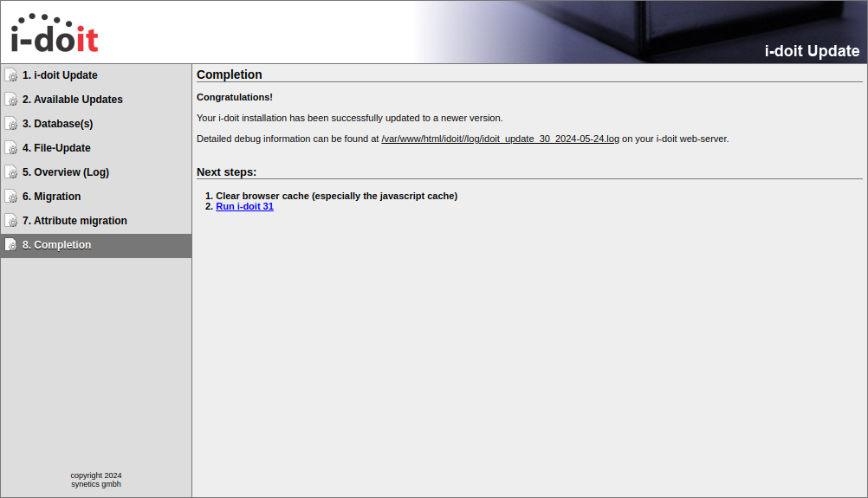Viewport: 868px width, 498px height.
Task: Click the i-doit Update banner title
Action: pos(812,51)
